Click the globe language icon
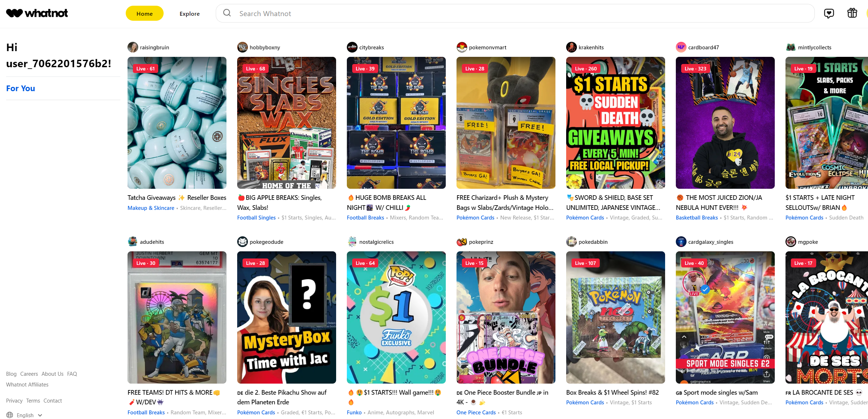 [x=10, y=415]
